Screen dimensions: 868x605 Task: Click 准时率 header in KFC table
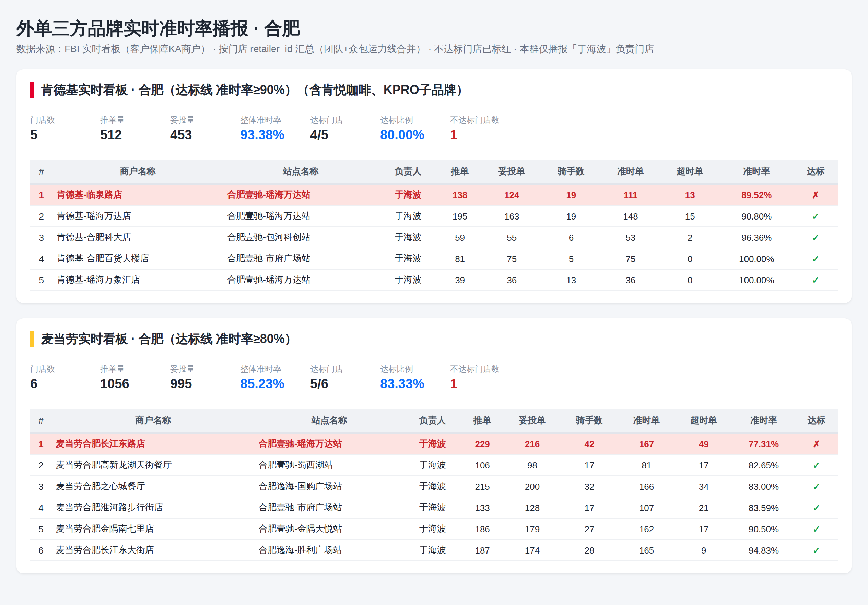click(x=756, y=171)
